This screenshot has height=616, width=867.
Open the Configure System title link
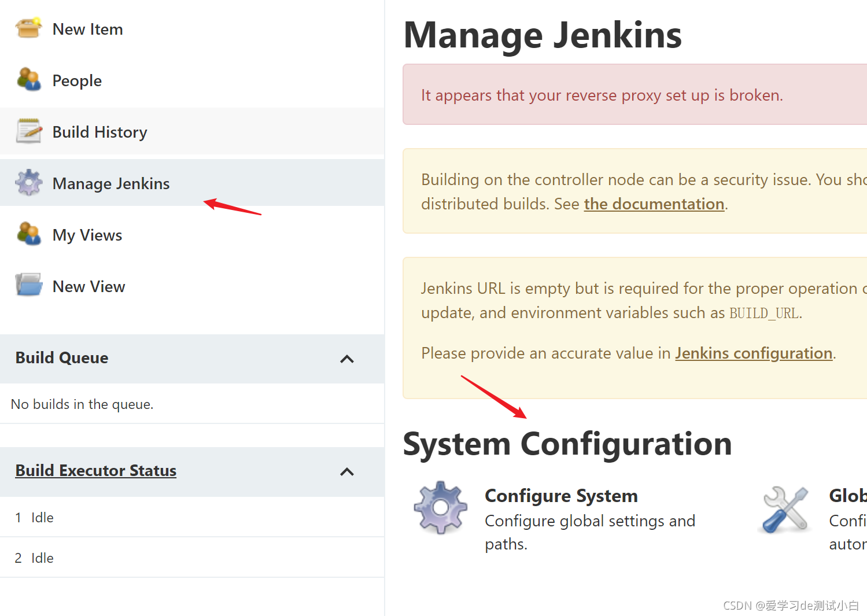(561, 496)
